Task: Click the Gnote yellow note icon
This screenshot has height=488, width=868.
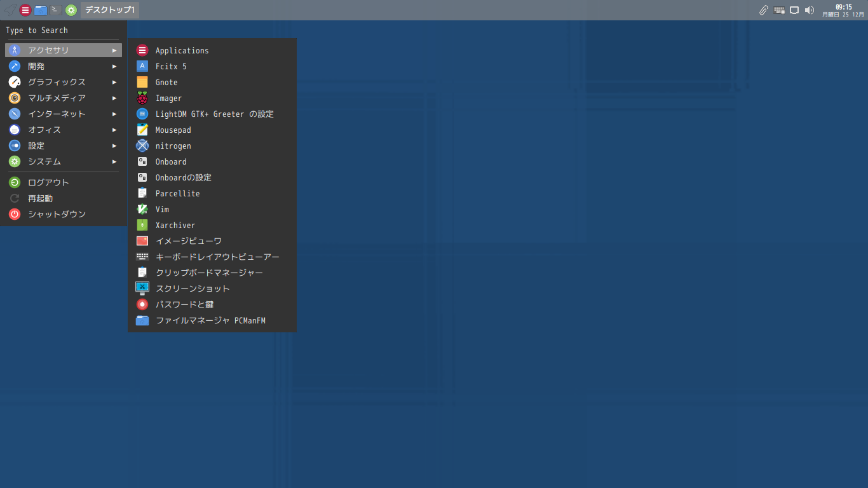Action: 142,82
